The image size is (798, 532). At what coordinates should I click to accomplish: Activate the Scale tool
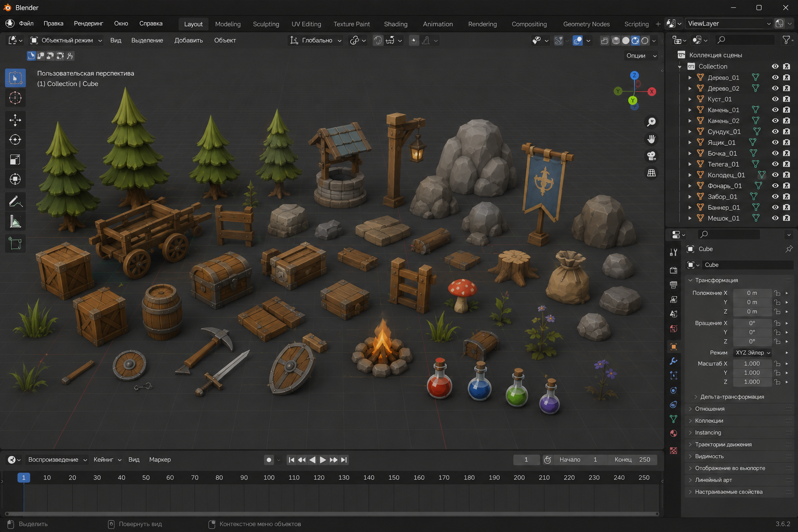pos(15,159)
